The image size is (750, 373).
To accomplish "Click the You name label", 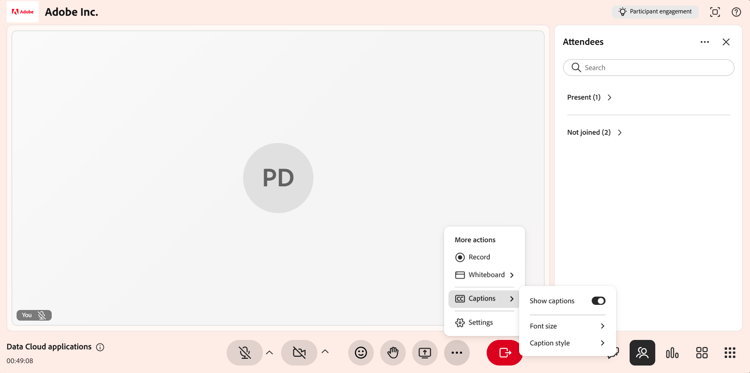I will click(27, 315).
